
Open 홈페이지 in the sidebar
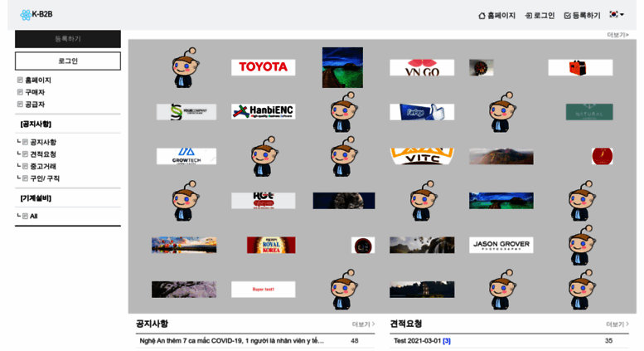tap(38, 80)
